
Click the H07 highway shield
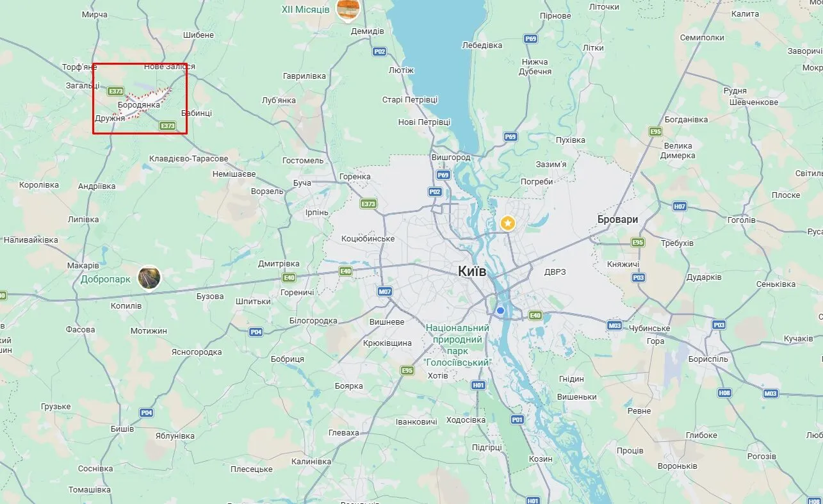click(x=680, y=206)
